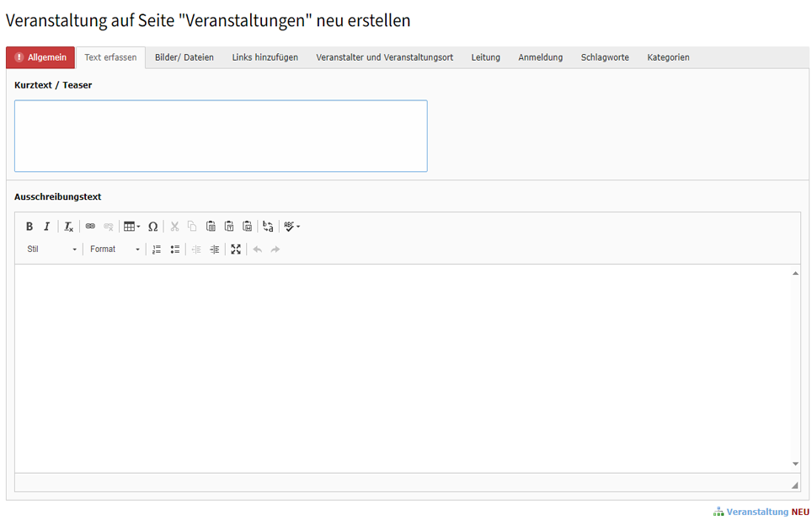812x526 pixels.
Task: Click the sitemap icon beside Veranstaltung NEU
Action: pyautogui.click(x=719, y=512)
